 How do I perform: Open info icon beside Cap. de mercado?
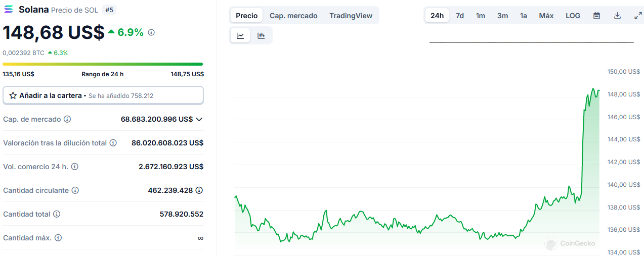(67, 119)
